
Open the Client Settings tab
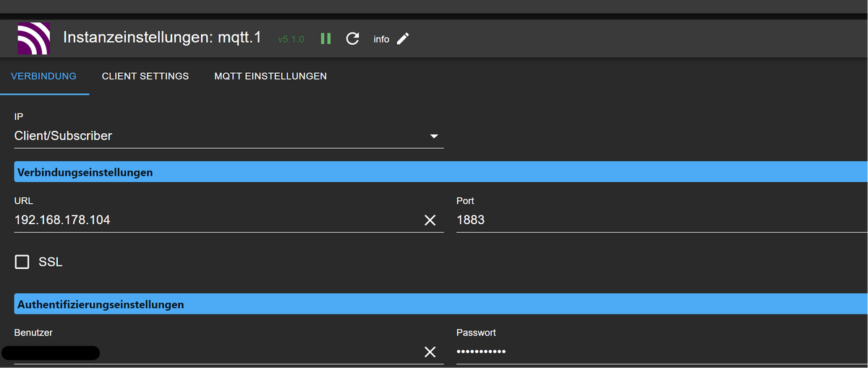[145, 76]
